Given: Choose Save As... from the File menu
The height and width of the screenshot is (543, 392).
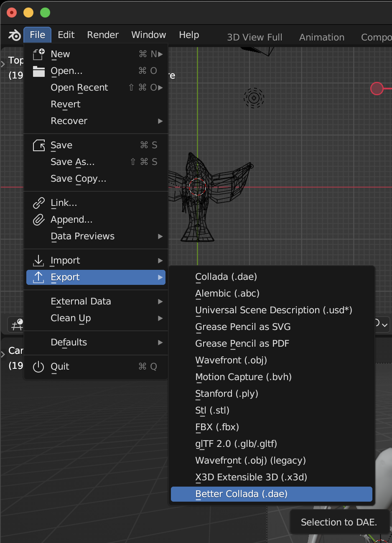Looking at the screenshot, I should pyautogui.click(x=96, y=162).
